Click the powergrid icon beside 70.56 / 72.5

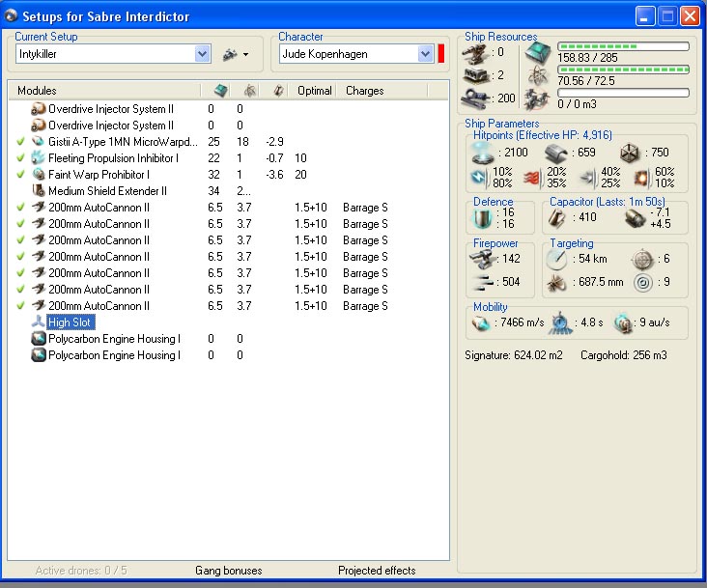point(537,74)
